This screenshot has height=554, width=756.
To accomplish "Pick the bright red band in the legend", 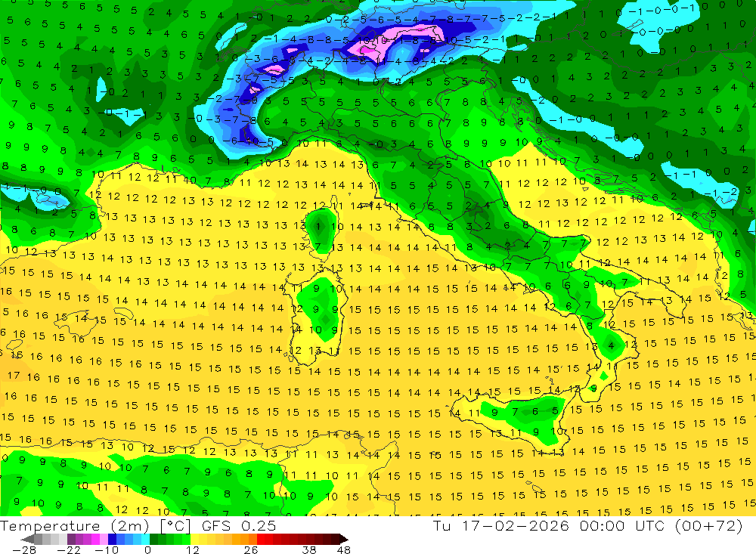I will pos(261,539).
